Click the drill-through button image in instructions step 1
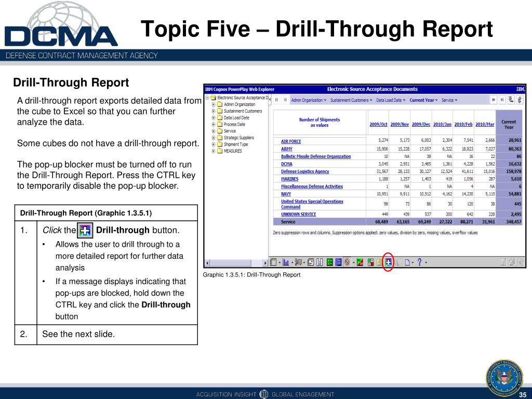The image size is (532, 399). point(85,230)
